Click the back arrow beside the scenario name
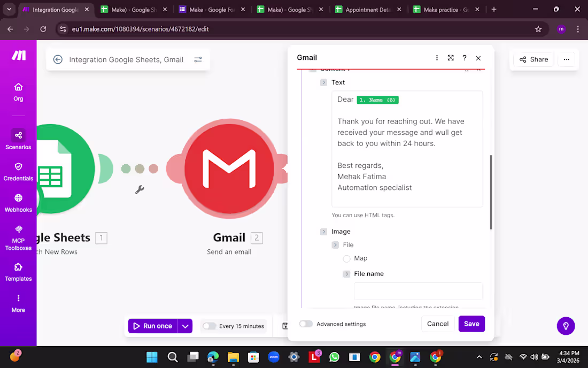The height and width of the screenshot is (368, 588). tap(58, 59)
